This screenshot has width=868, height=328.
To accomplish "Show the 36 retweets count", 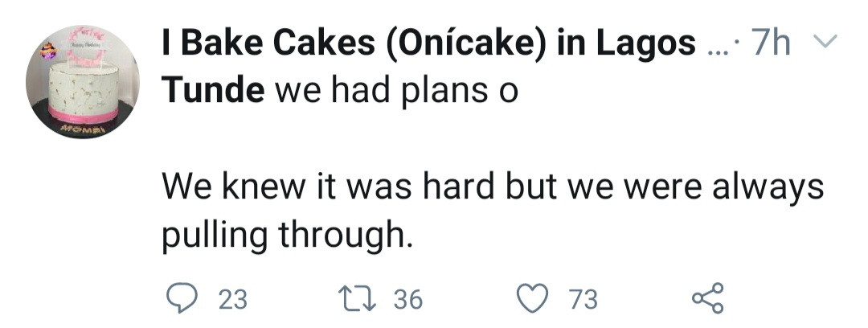I will coord(407,300).
